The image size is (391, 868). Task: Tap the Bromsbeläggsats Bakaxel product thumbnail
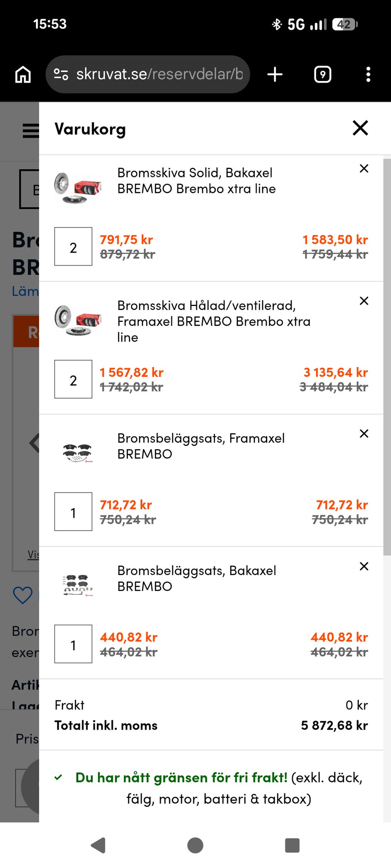(78, 586)
